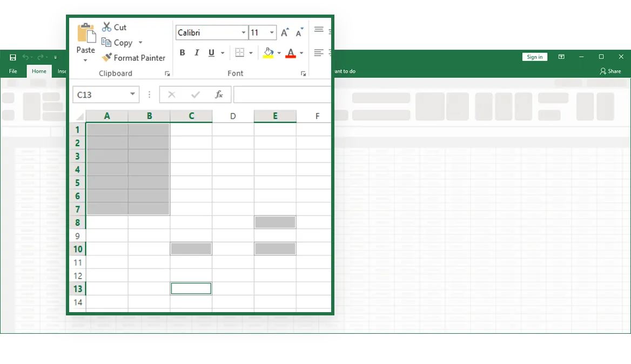Toggle Italic formatting
631x364 pixels.
(x=197, y=53)
